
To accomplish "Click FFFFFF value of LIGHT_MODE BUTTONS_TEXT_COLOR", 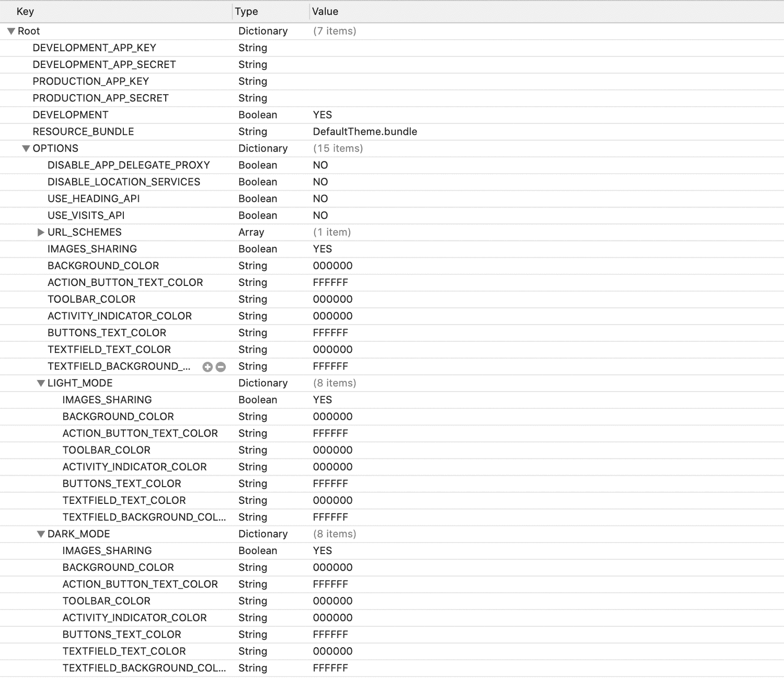I will point(330,484).
